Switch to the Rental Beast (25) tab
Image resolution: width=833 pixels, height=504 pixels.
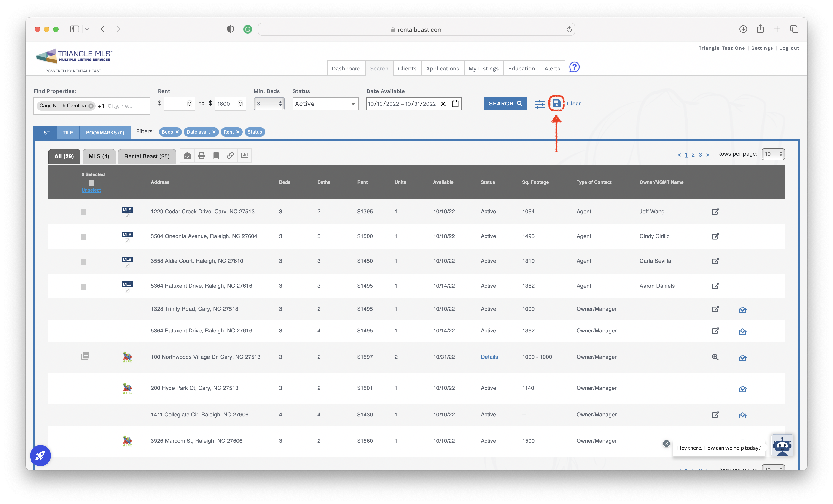point(147,156)
